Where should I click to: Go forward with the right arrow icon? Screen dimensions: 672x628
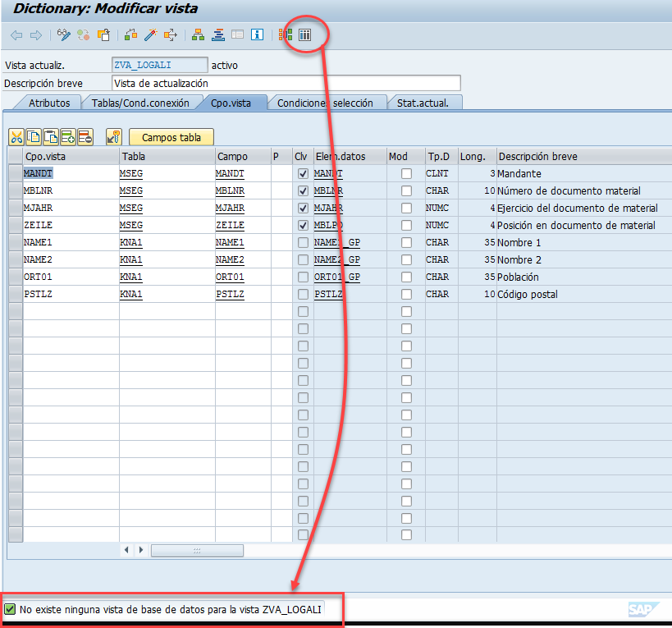click(x=36, y=35)
